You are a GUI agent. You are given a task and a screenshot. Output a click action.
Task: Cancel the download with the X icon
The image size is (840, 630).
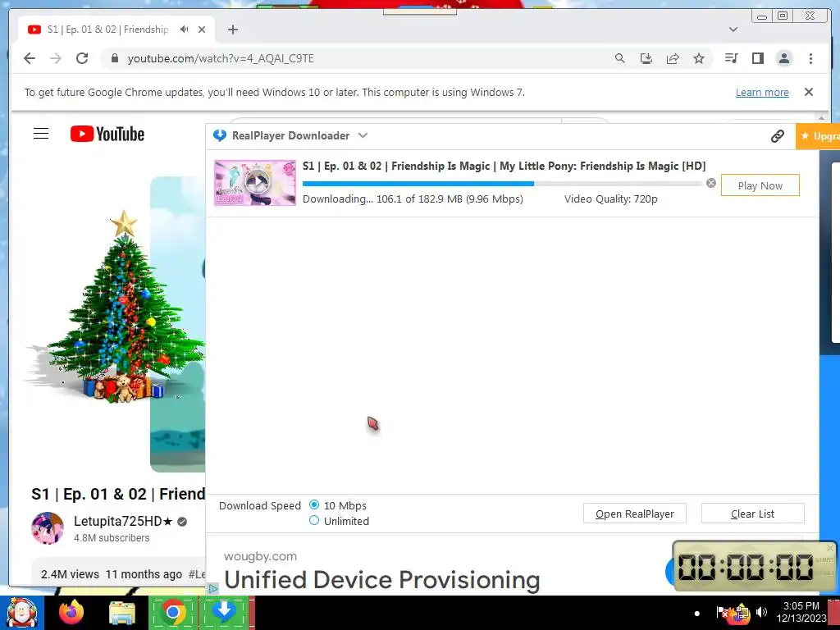[711, 183]
